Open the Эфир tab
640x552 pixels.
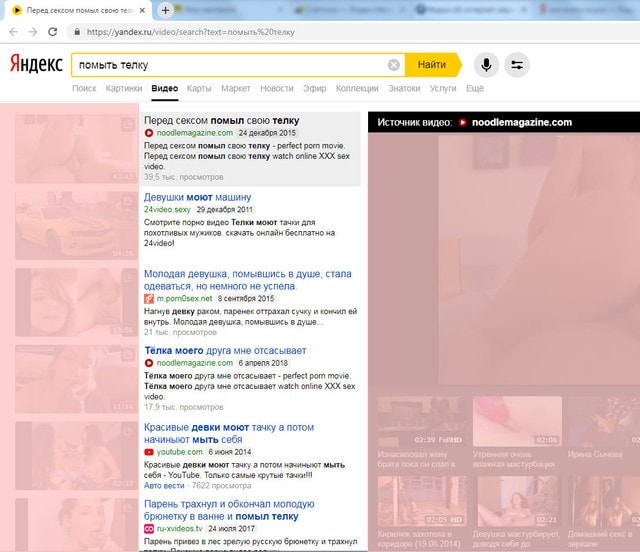pyautogui.click(x=314, y=89)
